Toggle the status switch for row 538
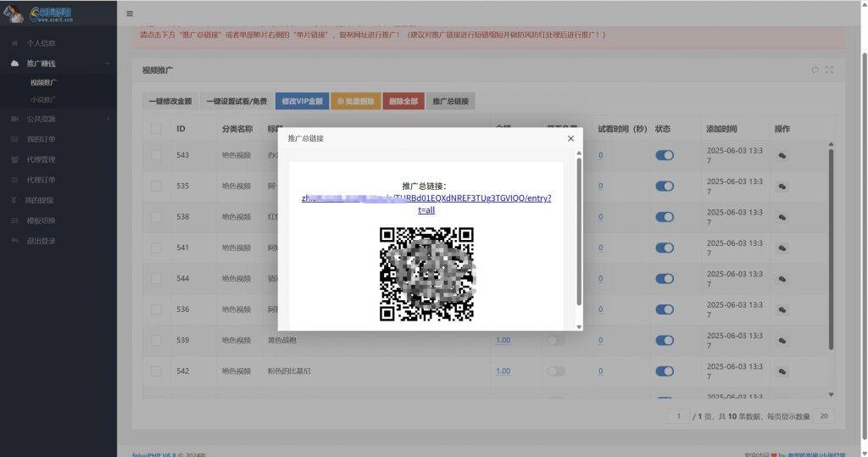Screen dimensions: 868x457 [665, 217]
